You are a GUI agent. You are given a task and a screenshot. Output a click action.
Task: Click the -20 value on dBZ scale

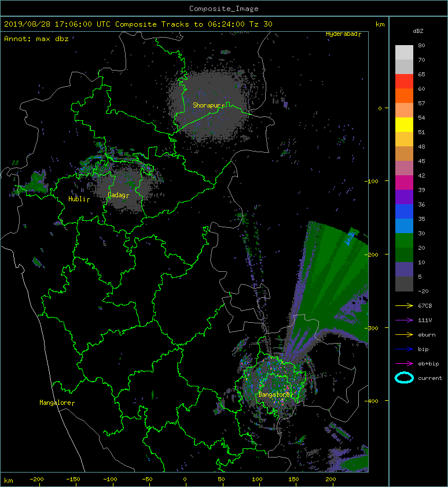tap(423, 292)
